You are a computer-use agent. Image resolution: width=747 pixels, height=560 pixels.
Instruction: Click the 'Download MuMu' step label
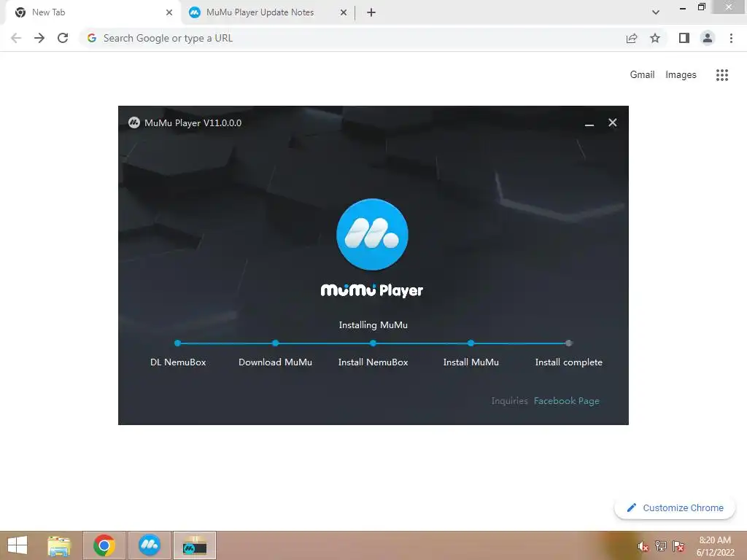[x=275, y=362]
